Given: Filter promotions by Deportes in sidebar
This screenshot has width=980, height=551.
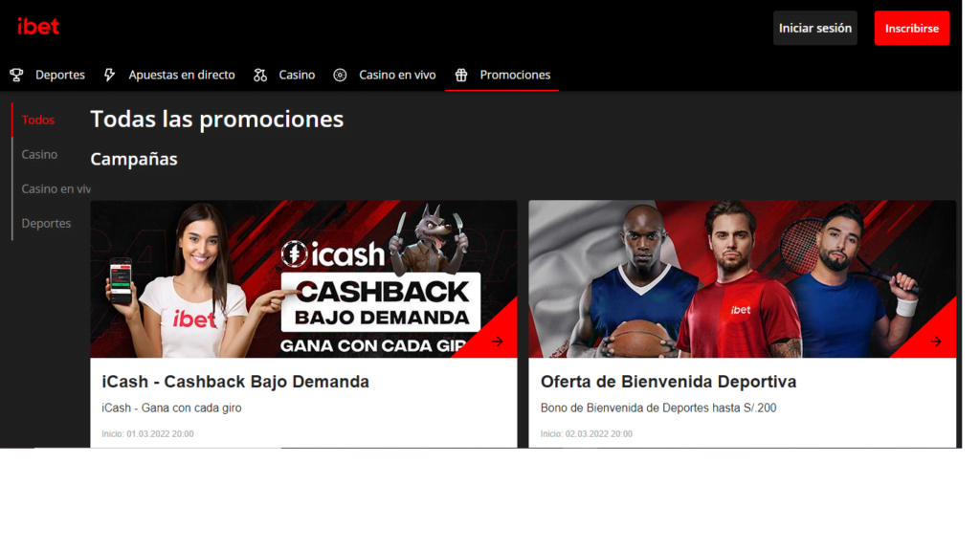Looking at the screenshot, I should pyautogui.click(x=46, y=223).
